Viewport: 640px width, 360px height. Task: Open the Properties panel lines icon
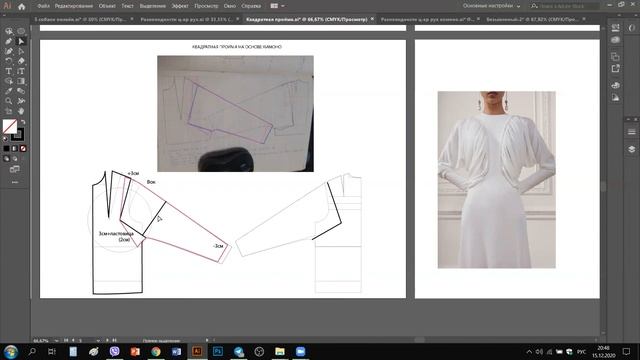click(x=631, y=132)
